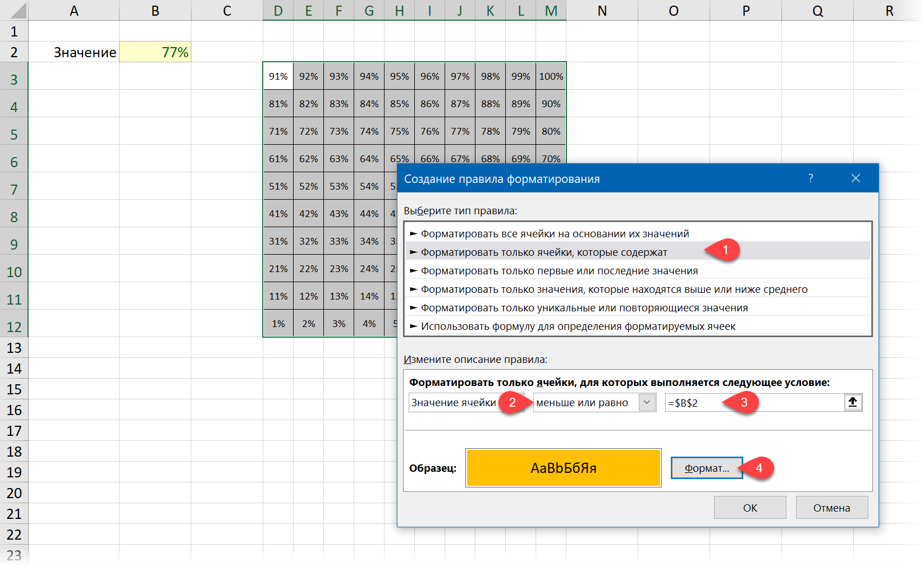Viewport: 924px width, 566px height.
Task: Select column A header
Action: pos(74,11)
